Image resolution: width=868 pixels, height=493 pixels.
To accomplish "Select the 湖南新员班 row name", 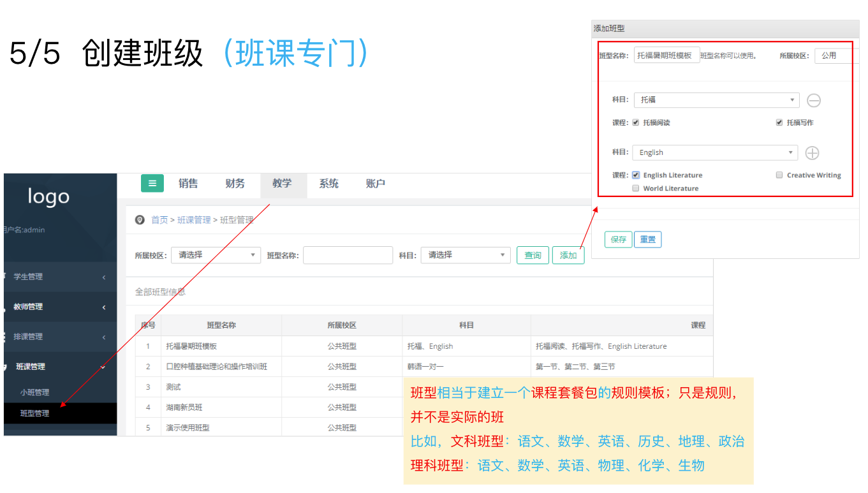I will [x=184, y=408].
